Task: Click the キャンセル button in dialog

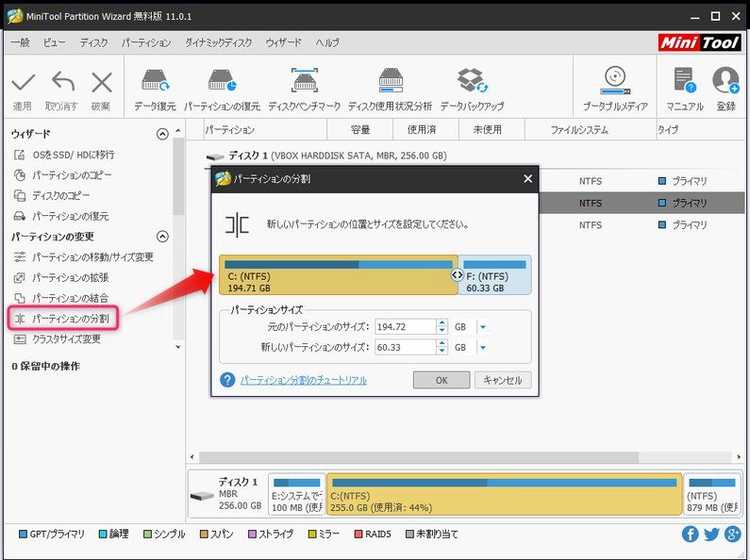Action: 503,380
